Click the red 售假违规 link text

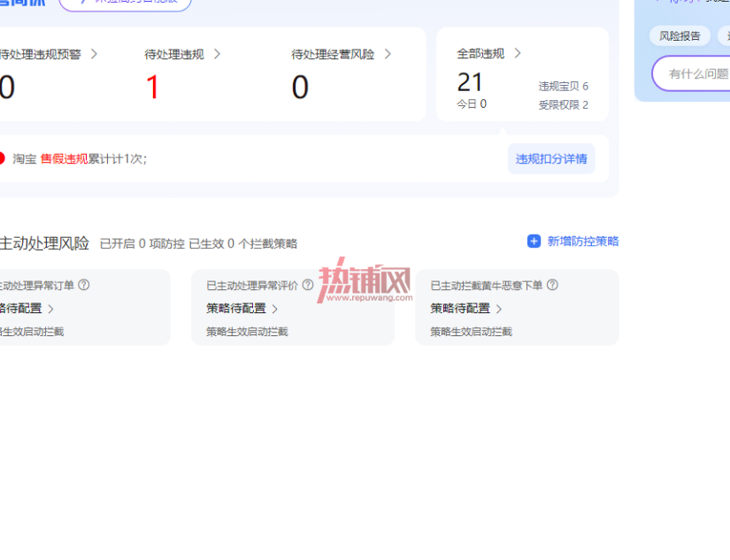(65, 158)
